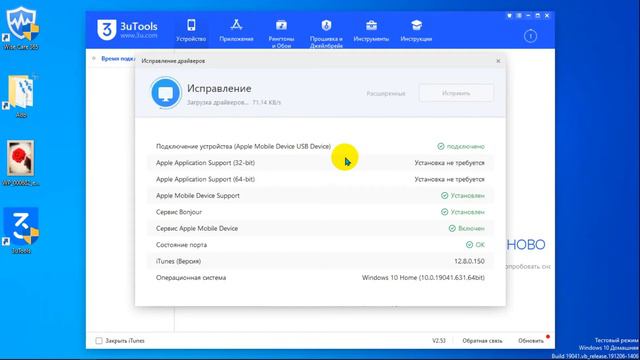Click the Операционная система label

pos(191,278)
